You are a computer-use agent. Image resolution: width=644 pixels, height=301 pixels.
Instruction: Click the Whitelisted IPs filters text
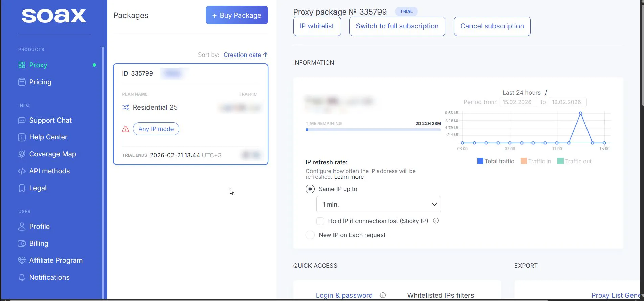pos(440,295)
